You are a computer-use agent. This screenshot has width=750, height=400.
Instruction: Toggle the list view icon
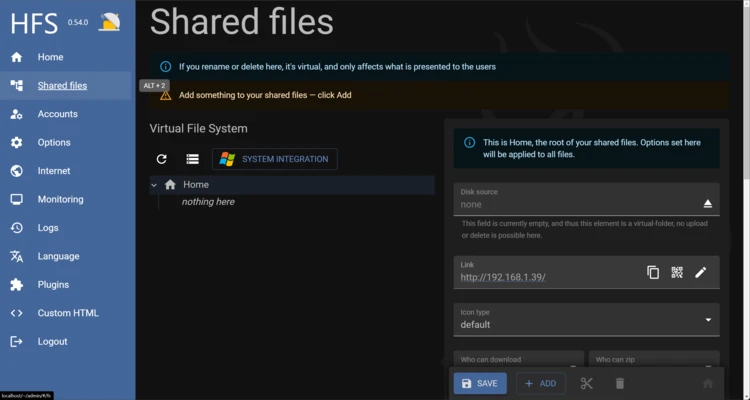click(192, 159)
